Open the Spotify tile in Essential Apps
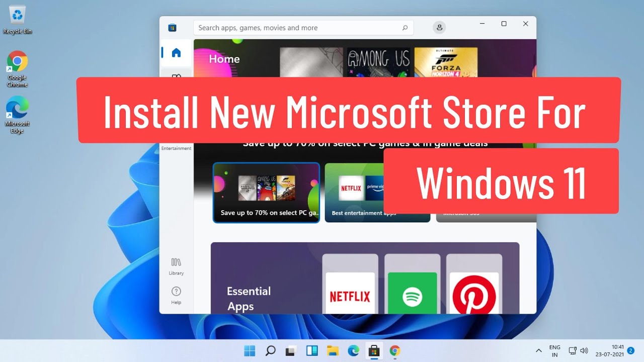Screen dimensions: 644x362 pyautogui.click(x=413, y=284)
